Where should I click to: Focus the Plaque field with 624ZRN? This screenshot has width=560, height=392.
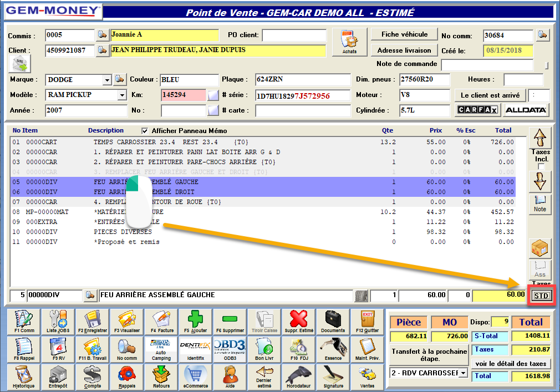pyautogui.click(x=303, y=80)
